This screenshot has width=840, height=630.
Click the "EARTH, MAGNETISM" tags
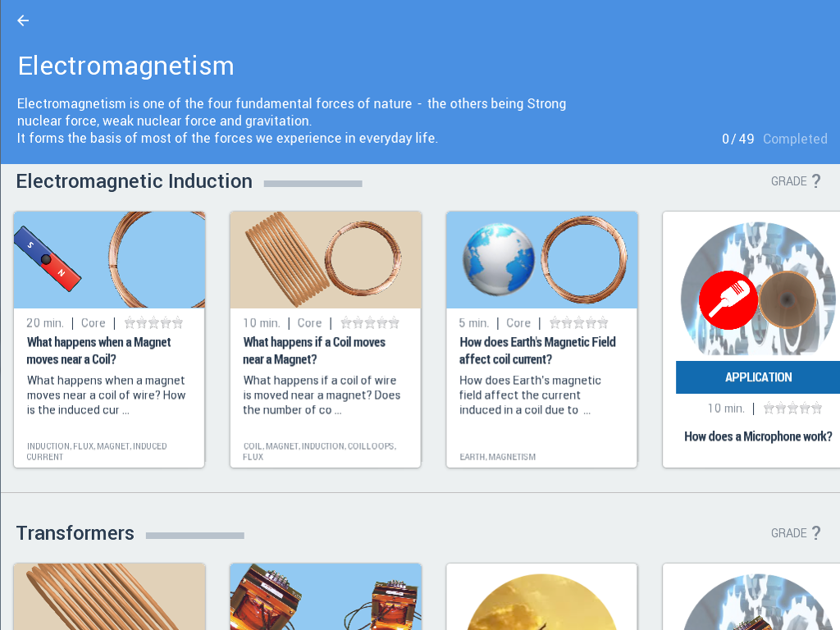click(x=498, y=457)
